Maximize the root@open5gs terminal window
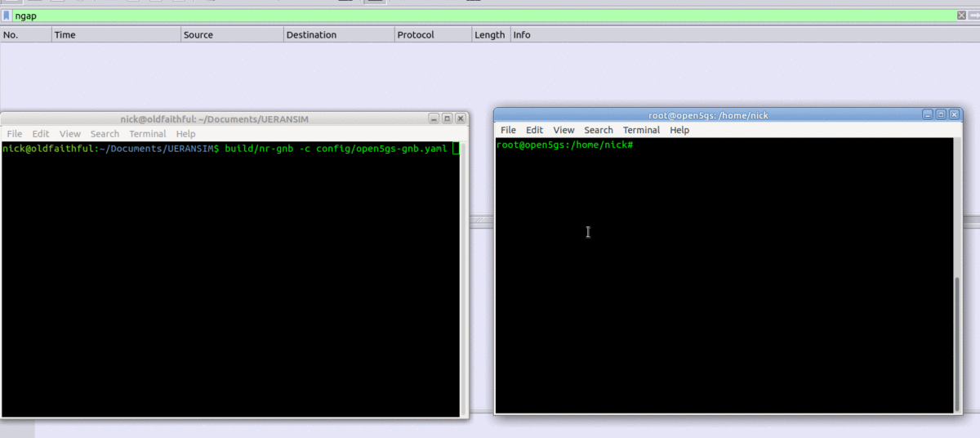980x438 pixels. [x=941, y=115]
